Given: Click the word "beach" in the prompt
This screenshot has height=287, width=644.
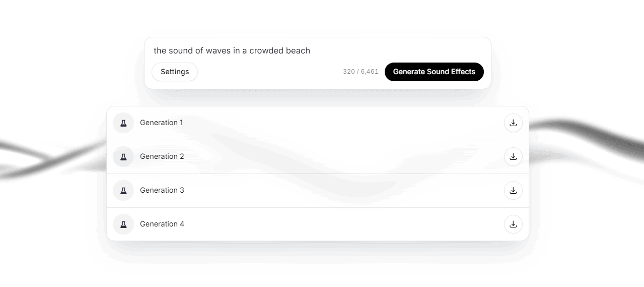Looking at the screenshot, I should [298, 50].
